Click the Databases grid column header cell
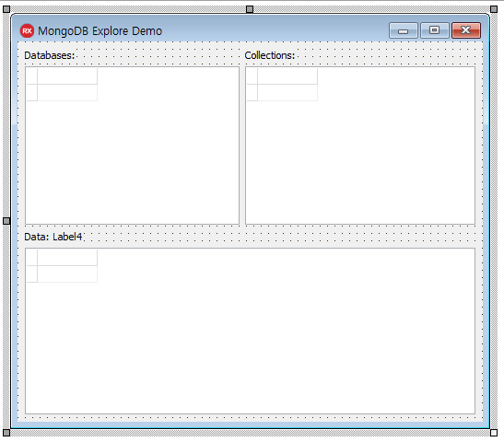504x442 pixels. pos(67,76)
